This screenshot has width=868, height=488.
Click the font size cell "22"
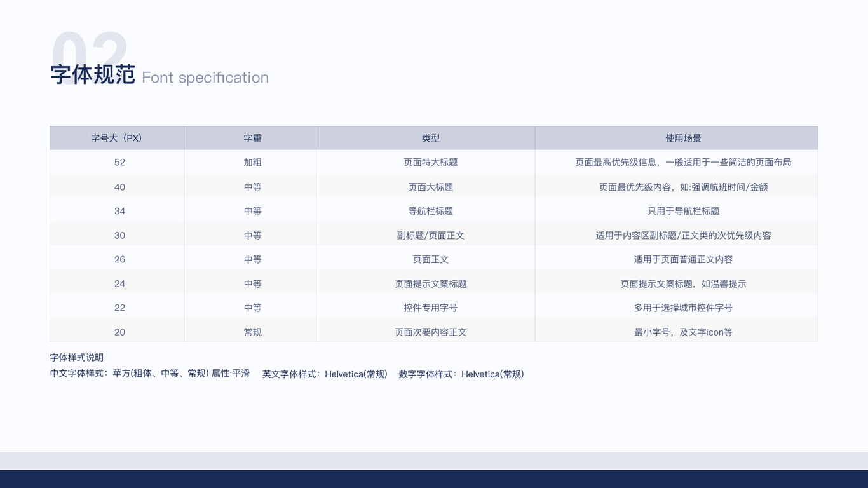(x=120, y=308)
